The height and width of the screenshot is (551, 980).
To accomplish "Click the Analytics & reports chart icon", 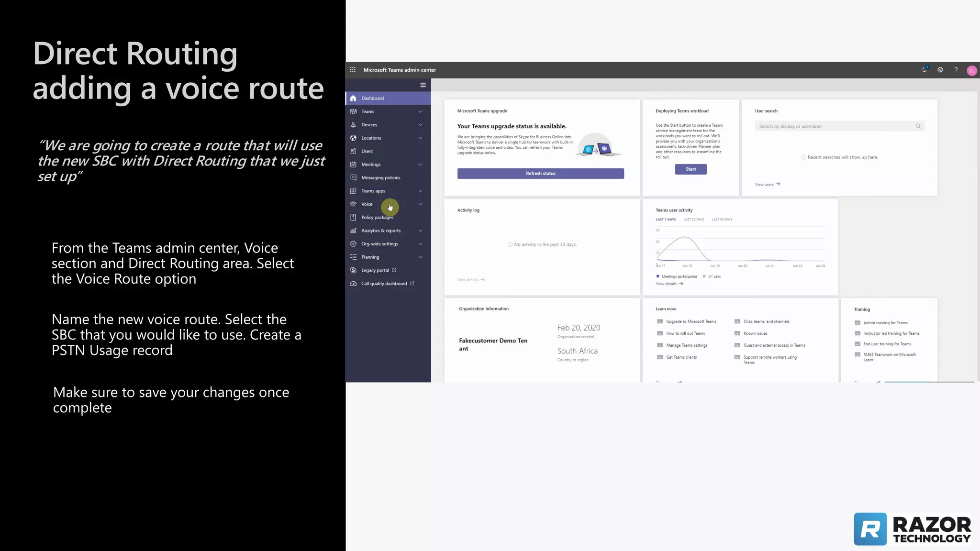I will (x=353, y=231).
